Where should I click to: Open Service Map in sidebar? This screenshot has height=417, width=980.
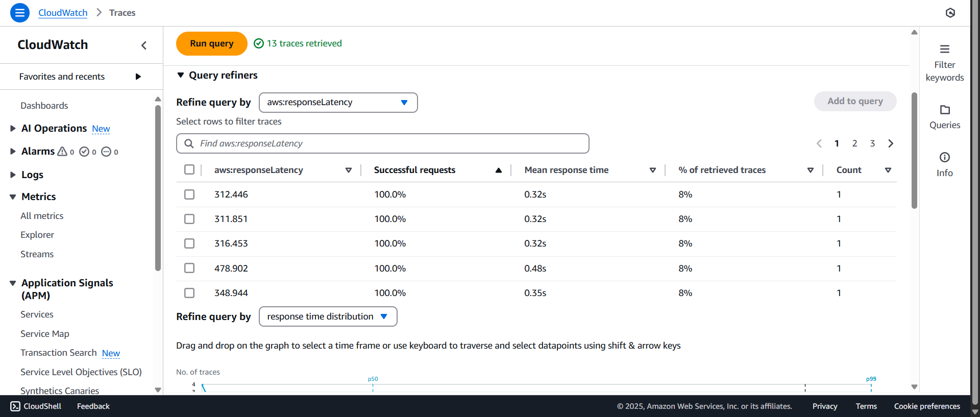coord(44,334)
